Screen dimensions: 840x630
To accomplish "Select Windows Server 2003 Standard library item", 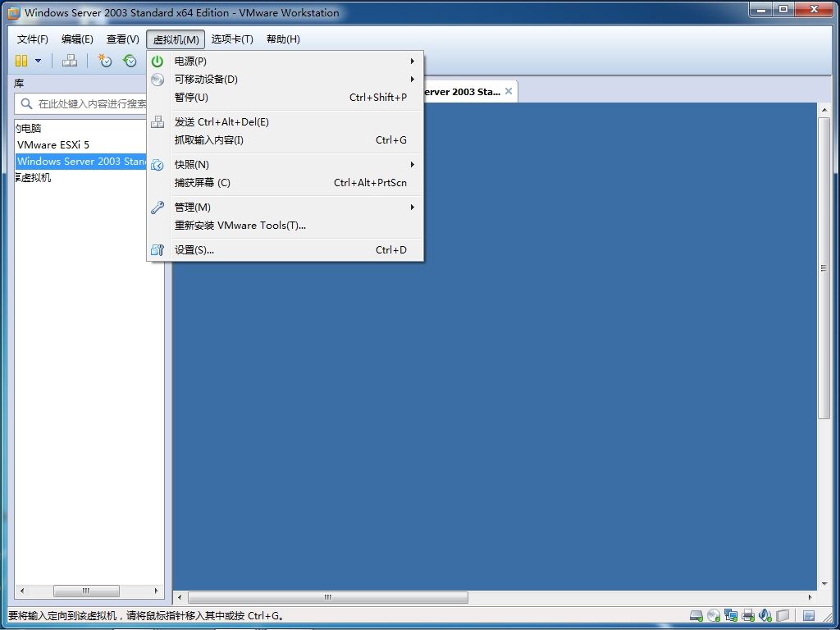I will point(81,162).
